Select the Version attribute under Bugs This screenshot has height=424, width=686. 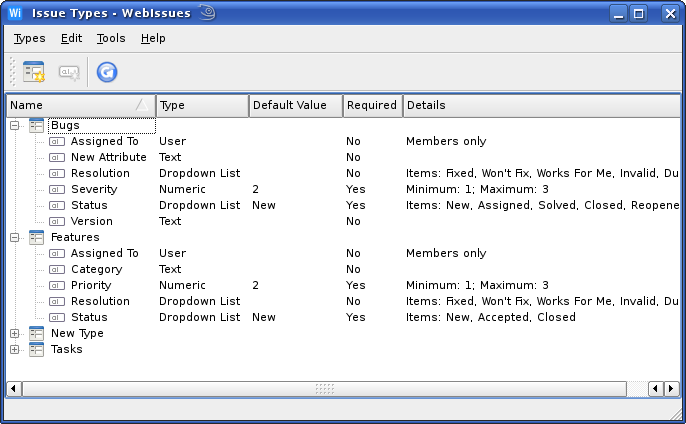click(91, 221)
